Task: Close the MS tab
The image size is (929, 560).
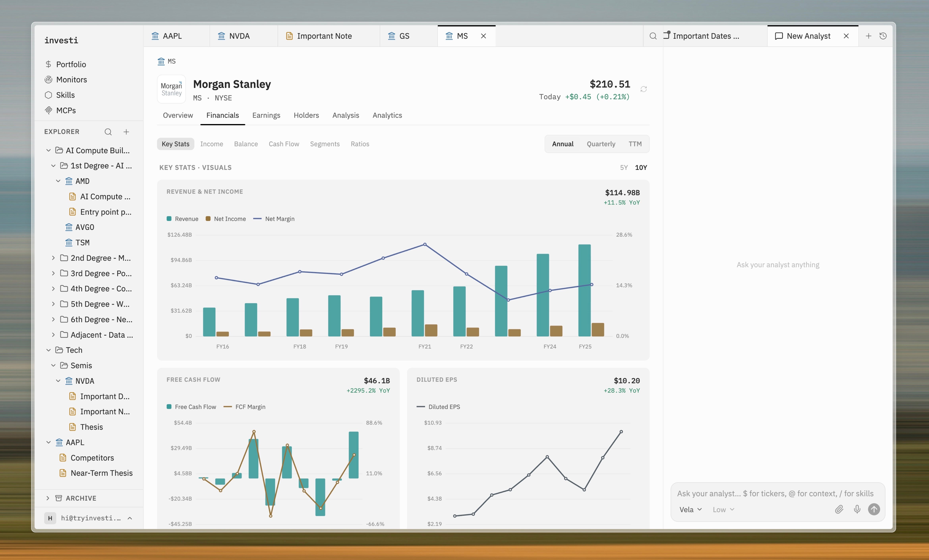Action: [483, 36]
